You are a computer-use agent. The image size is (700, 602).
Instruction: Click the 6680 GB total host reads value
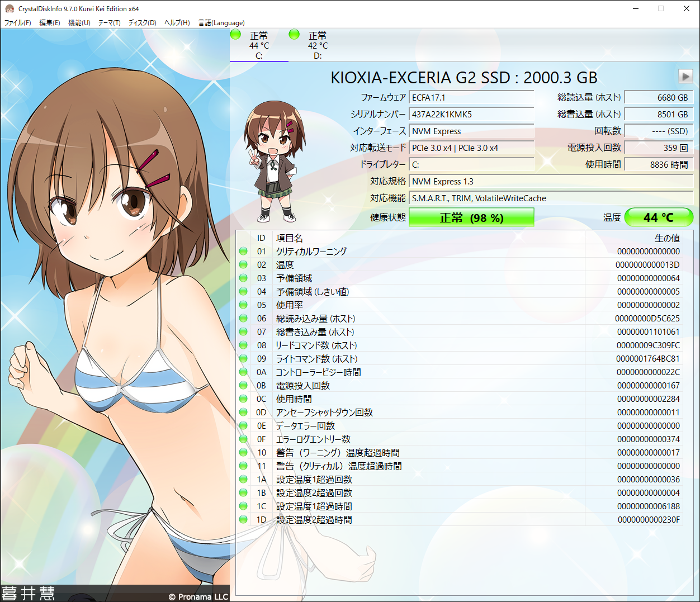(x=659, y=98)
